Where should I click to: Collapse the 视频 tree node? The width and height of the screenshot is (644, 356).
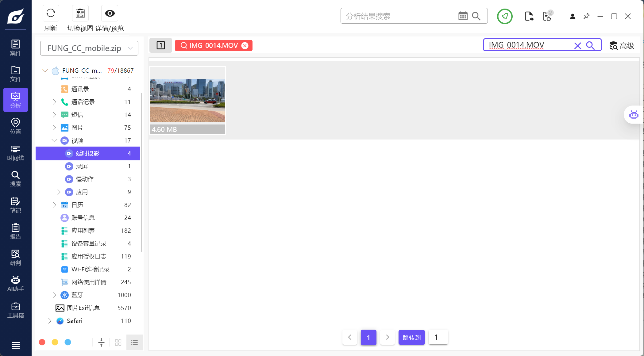[x=54, y=140]
